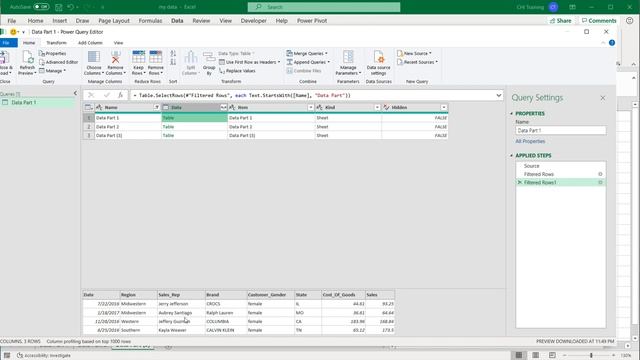Click the Advanced Editor button

point(58,62)
